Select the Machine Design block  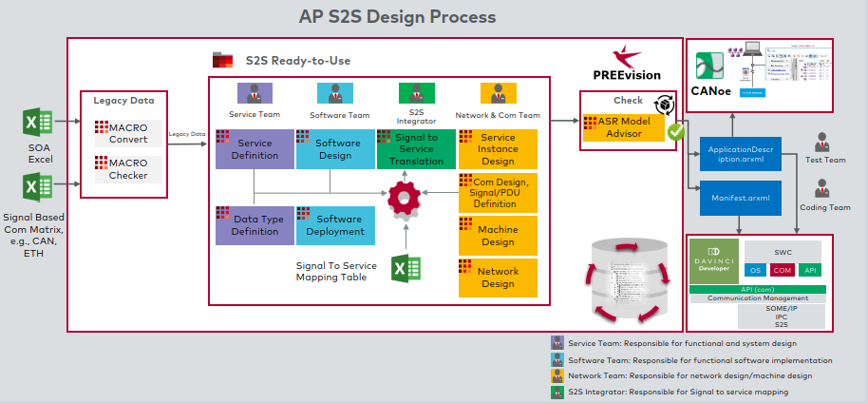[498, 236]
